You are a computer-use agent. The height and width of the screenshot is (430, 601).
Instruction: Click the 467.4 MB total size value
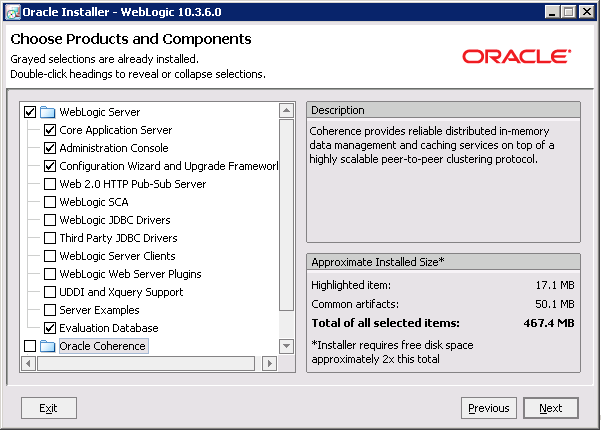(549, 323)
